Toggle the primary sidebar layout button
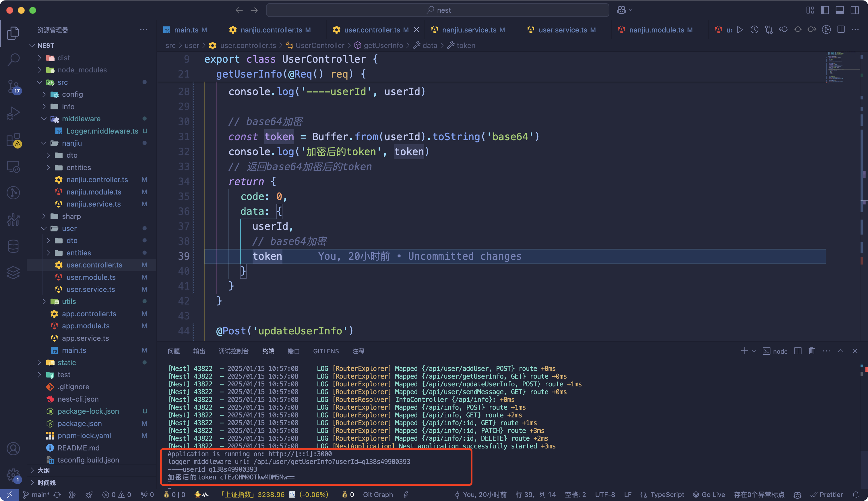868x501 pixels. 825,10
